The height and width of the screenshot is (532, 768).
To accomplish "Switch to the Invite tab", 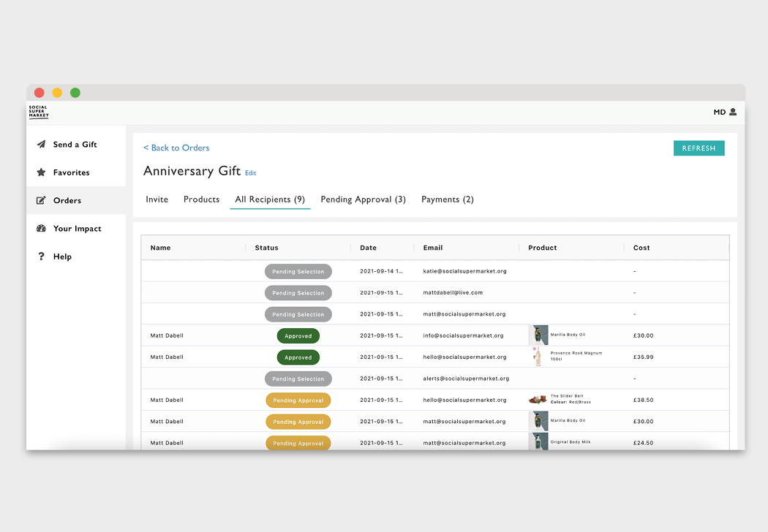I will 157,199.
